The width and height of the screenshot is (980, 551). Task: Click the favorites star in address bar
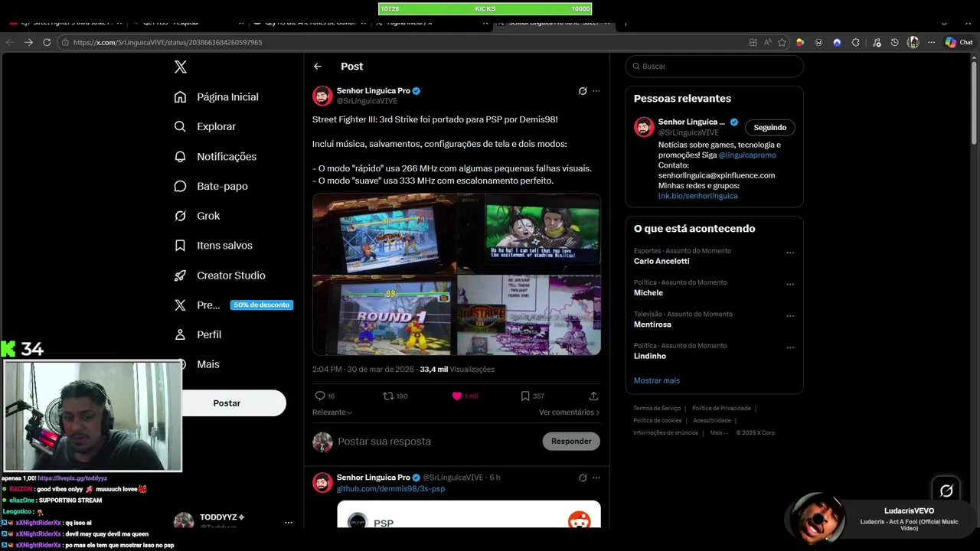click(782, 42)
